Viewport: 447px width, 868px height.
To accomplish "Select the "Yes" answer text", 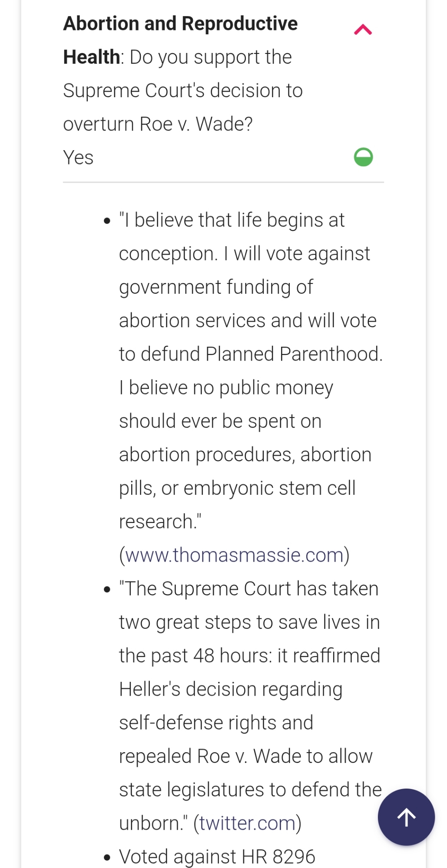I will 78,158.
